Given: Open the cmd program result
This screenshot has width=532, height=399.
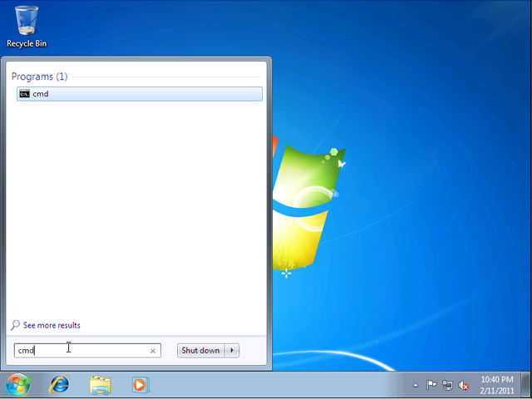Looking at the screenshot, I should tap(140, 94).
